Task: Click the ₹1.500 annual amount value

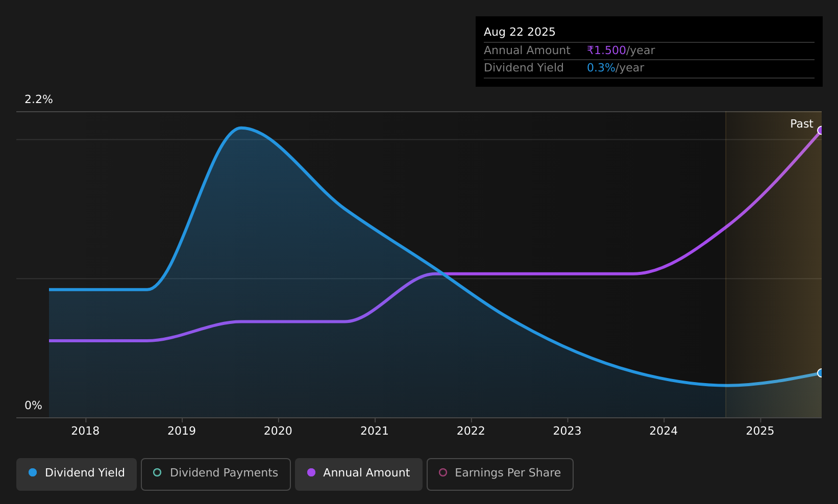Action: 606,51
